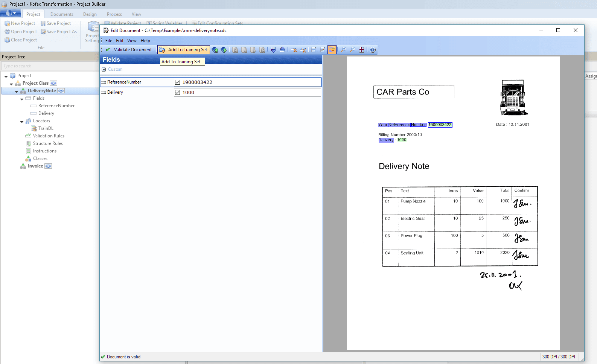This screenshot has width=597, height=364.
Task: Switch to the Design ribbon tab
Action: (x=90, y=14)
